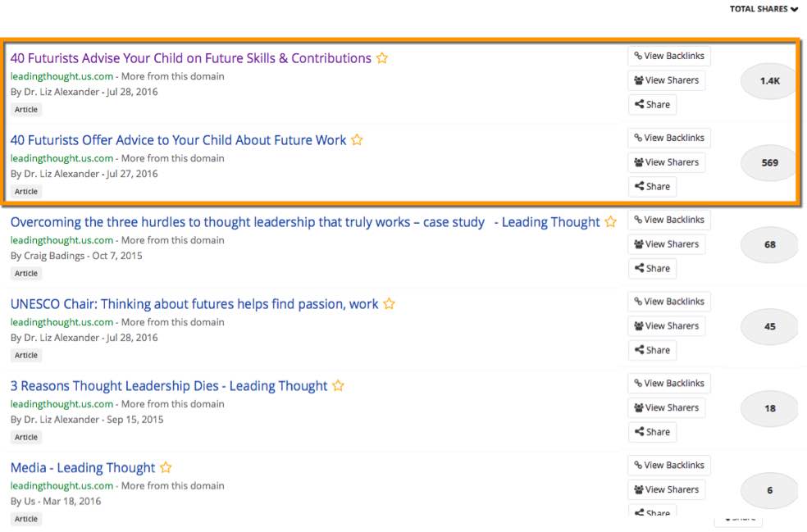Open leadingthought.us.com domain under 'Media' article
The image size is (807, 532).
point(62,486)
